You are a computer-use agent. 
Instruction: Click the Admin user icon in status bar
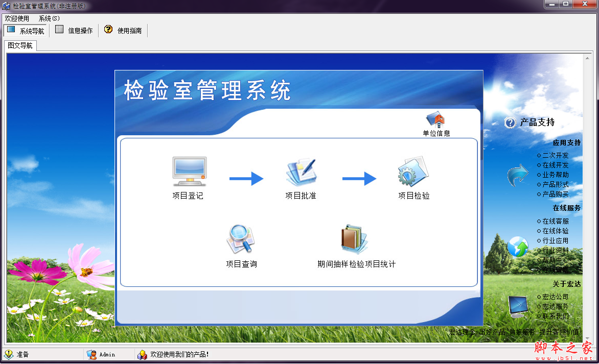(92, 354)
